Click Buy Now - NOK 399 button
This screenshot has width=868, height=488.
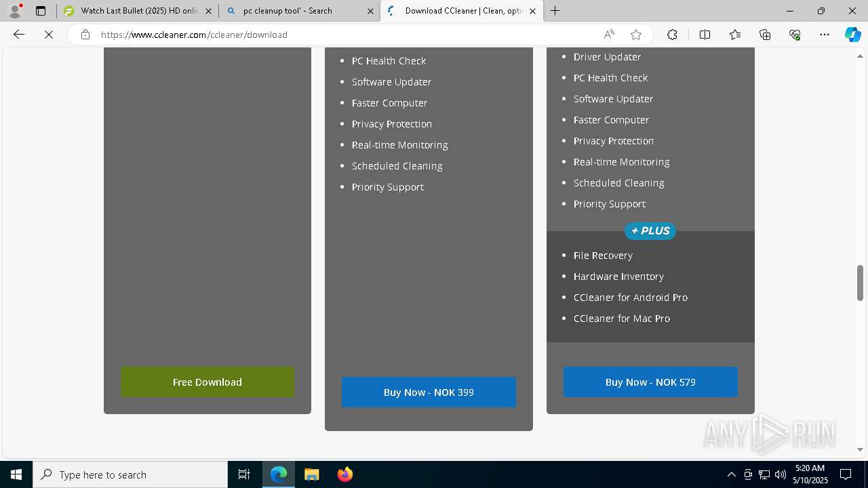pyautogui.click(x=429, y=392)
